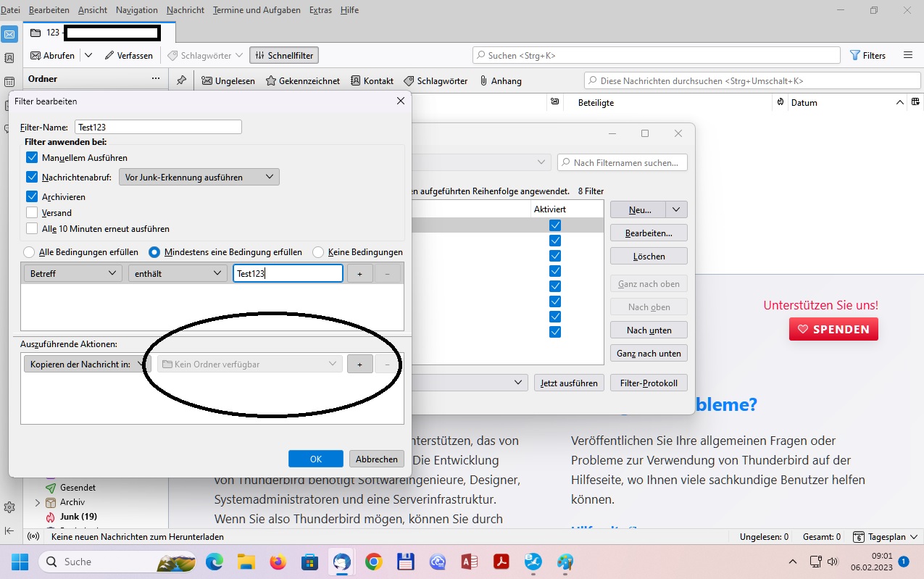The height and width of the screenshot is (579, 924).
Task: Click the Filters funnel button
Action: 868,55
